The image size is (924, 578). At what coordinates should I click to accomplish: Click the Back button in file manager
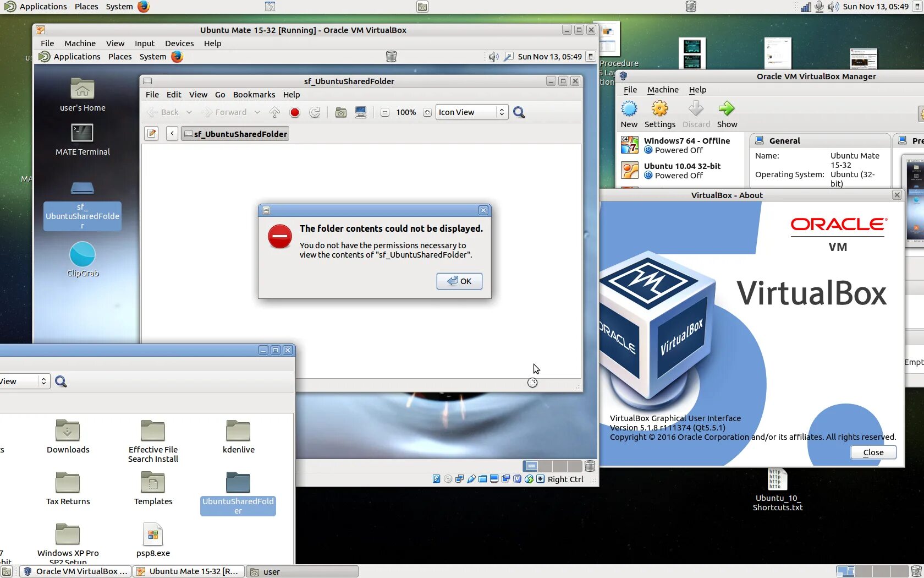(163, 112)
